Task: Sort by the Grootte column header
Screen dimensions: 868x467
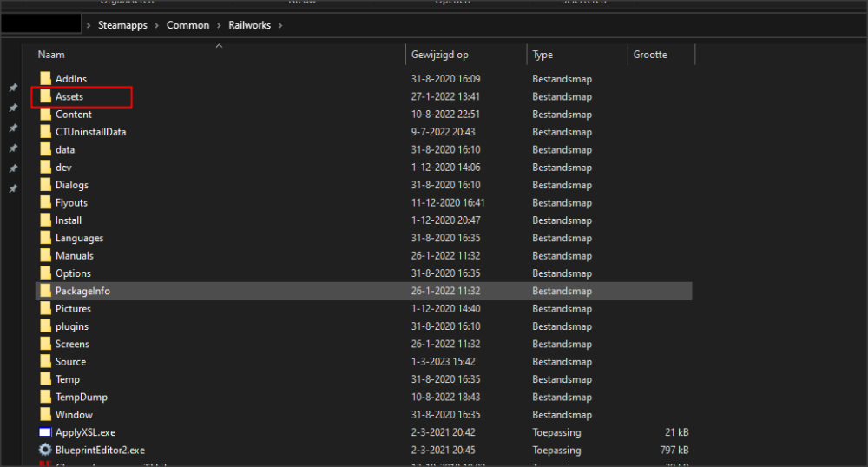Action: [650, 55]
